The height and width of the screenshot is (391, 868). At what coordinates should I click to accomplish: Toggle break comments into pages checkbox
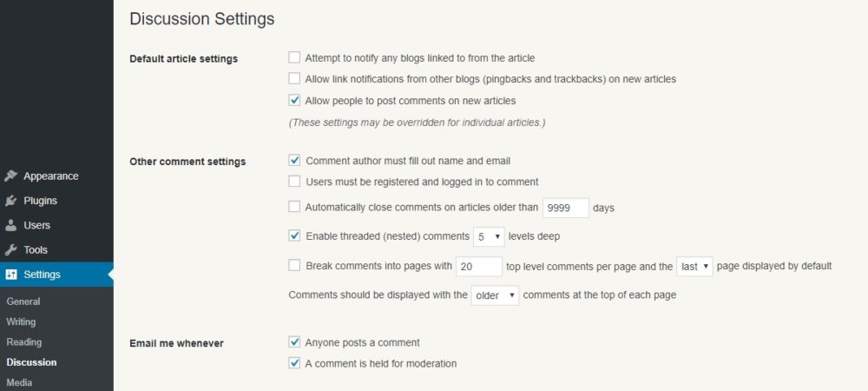pos(294,266)
